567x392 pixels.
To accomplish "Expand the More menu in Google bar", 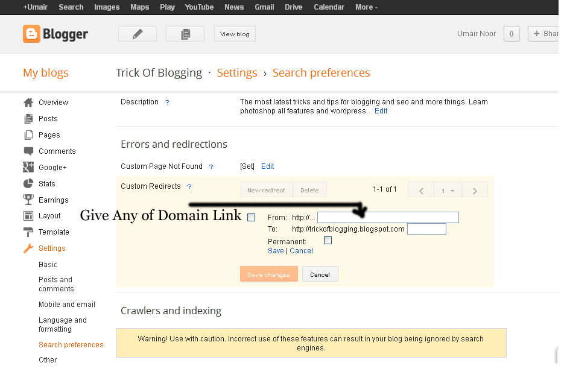I will tap(366, 7).
